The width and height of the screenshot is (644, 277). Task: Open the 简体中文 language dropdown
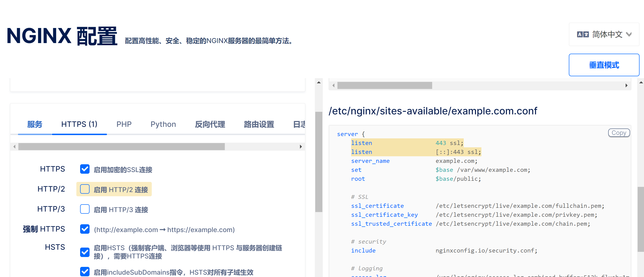tap(604, 34)
